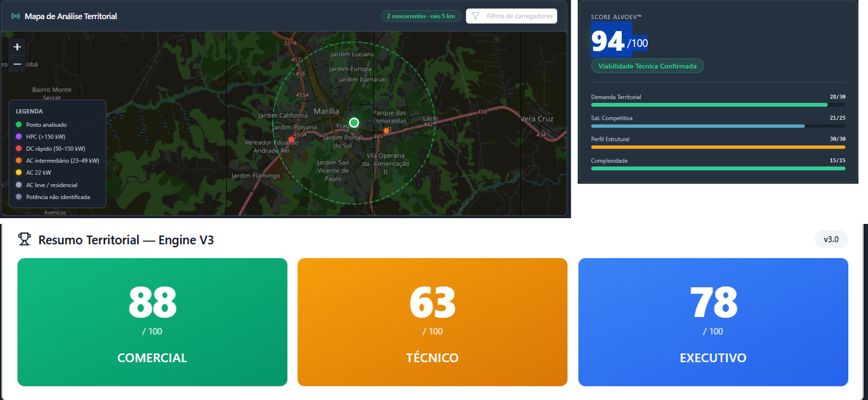Click the Jardim Luciana label on map
Viewport: 868px width, 400px height.
point(352,54)
